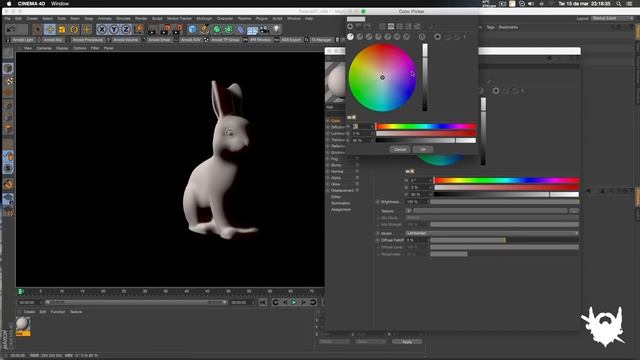Click the eyedropper icon in Color Picker
Image resolution: width=640 pixels, height=360 pixels.
[431, 27]
